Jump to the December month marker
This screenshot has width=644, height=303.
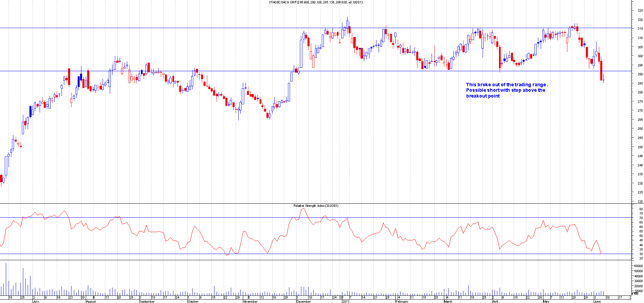(x=303, y=301)
